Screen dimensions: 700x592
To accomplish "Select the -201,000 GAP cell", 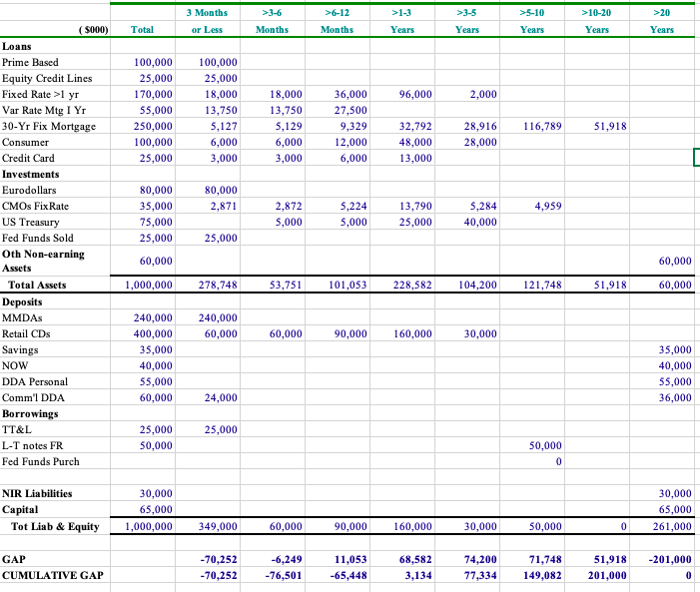I will click(670, 559).
